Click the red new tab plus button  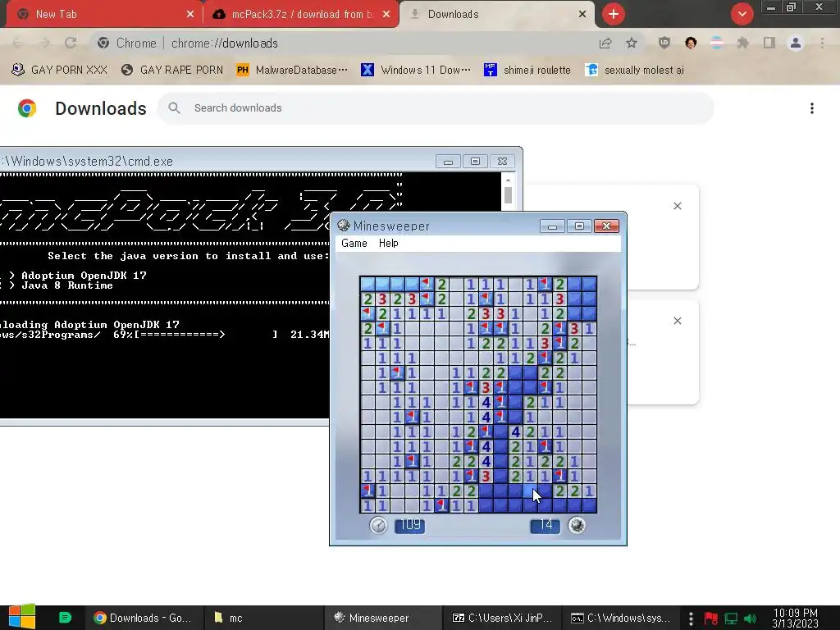click(614, 14)
